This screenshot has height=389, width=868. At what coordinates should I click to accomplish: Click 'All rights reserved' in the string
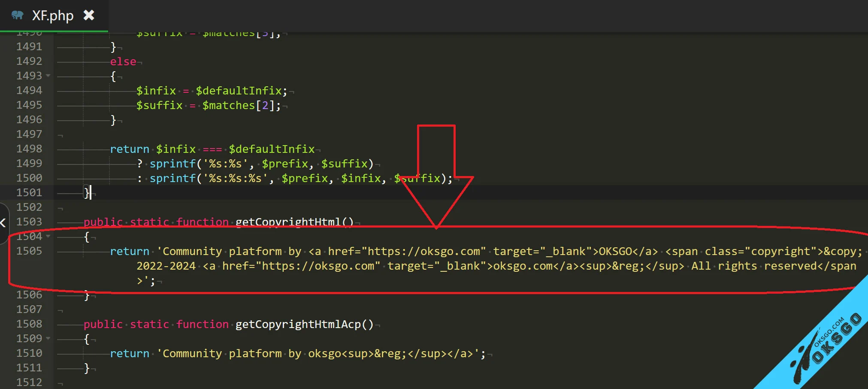pyautogui.click(x=754, y=266)
